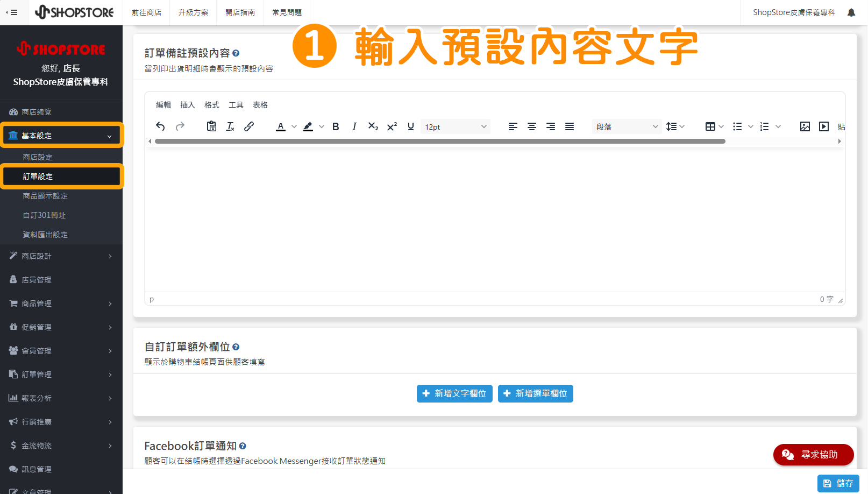
Task: Open the 尋求協助 help chat button
Action: (x=814, y=455)
